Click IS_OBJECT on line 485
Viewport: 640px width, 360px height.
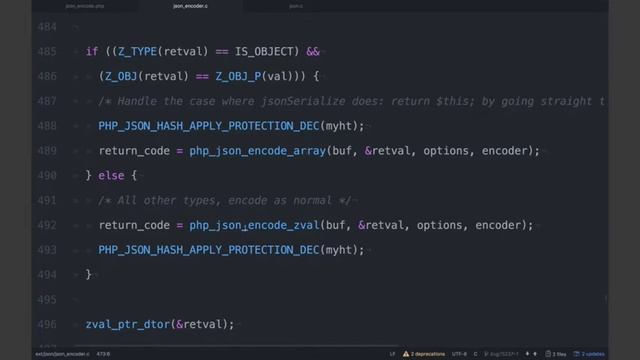pos(264,52)
